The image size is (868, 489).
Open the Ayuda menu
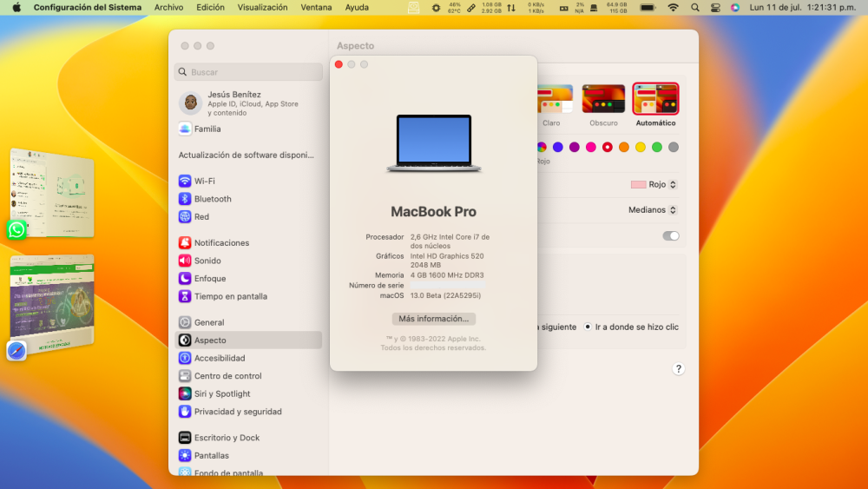coord(357,7)
